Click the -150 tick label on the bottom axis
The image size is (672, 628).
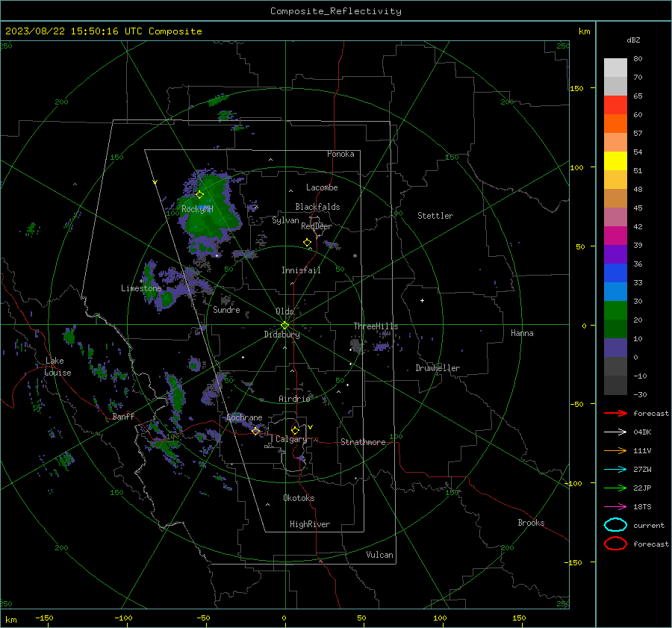pyautogui.click(x=44, y=618)
